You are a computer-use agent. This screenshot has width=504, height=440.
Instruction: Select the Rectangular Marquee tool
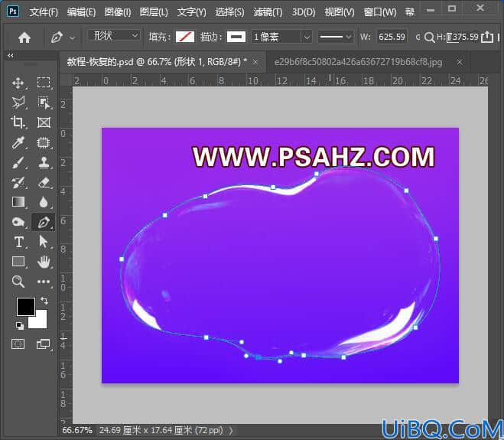click(x=44, y=83)
